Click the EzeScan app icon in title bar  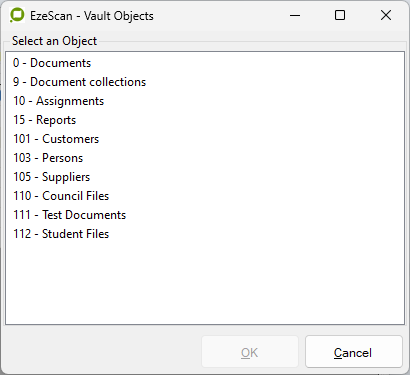(x=17, y=15)
